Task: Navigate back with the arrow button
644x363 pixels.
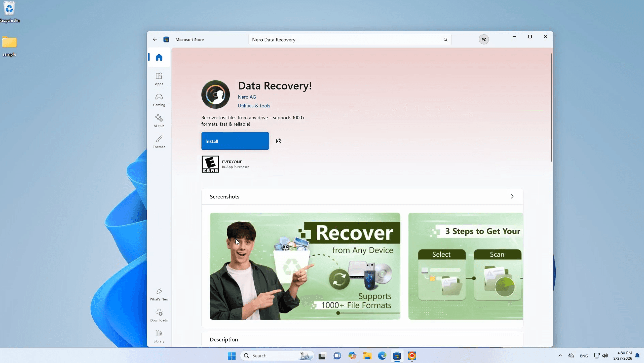Action: [155, 39]
